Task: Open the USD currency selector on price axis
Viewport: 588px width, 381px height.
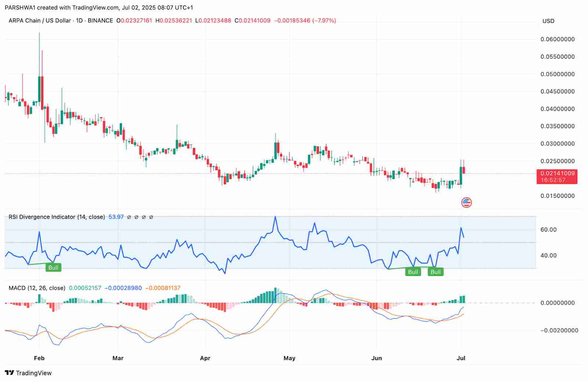Action: (x=548, y=21)
